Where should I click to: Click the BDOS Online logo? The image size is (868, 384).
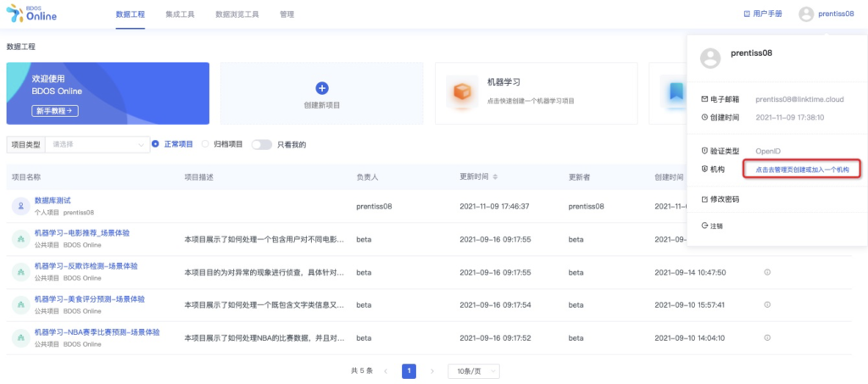(x=31, y=14)
